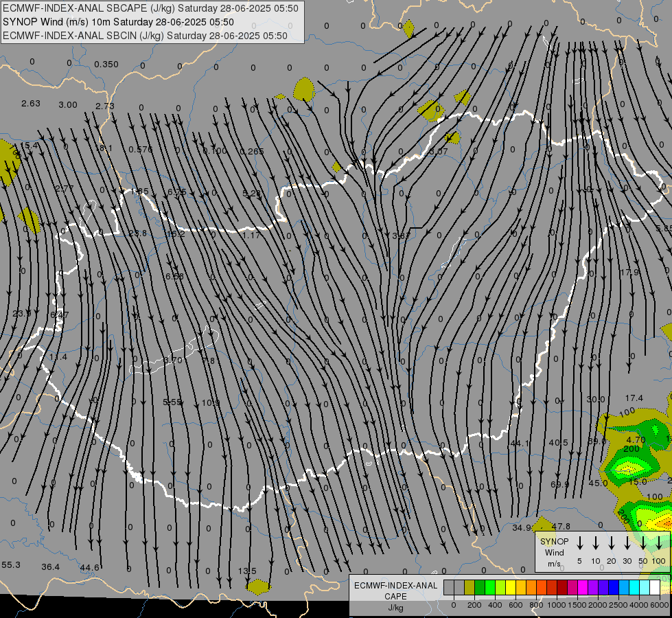Click the map value 44.6
This screenshot has height=618, width=672.
[x=89, y=568]
